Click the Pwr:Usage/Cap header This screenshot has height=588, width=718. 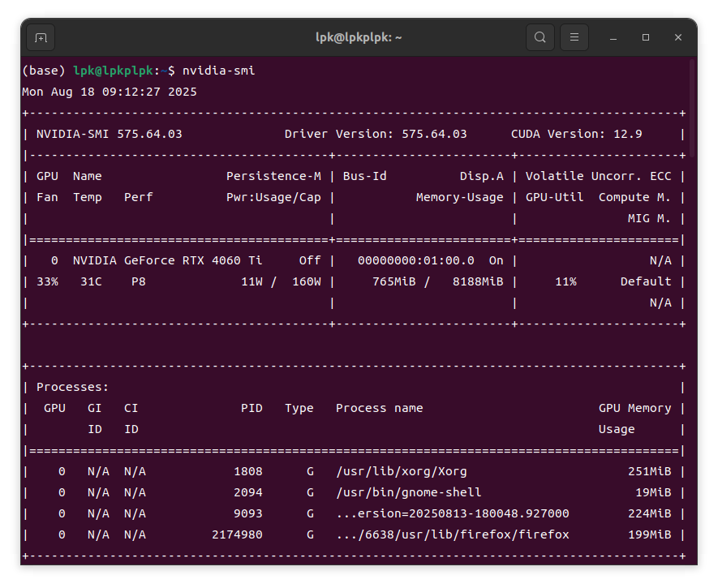coord(273,197)
